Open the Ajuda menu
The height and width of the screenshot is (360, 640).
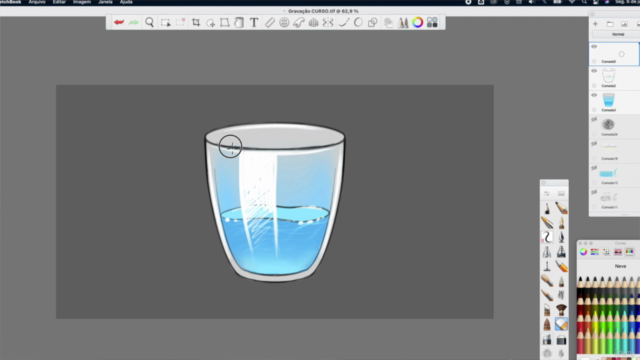click(x=126, y=2)
